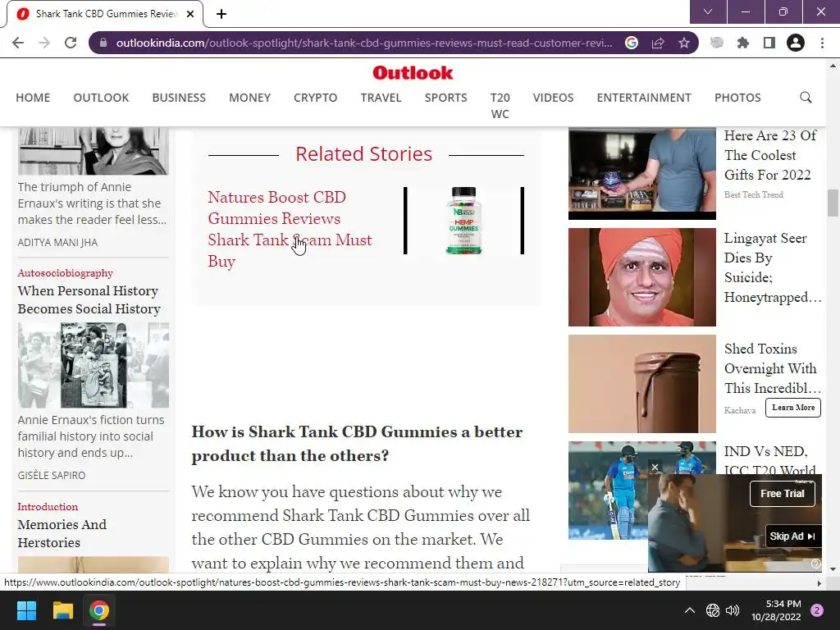This screenshot has width=840, height=630.
Task: Open the Windows Start menu
Action: tap(26, 610)
